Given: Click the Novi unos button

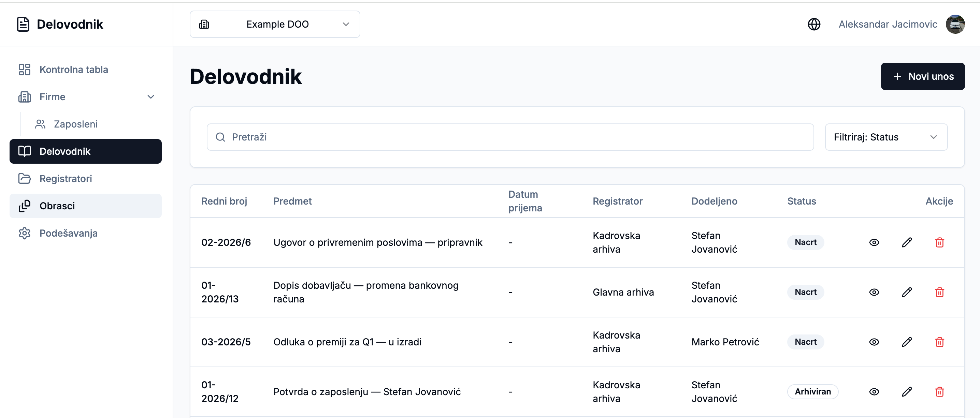Looking at the screenshot, I should click(923, 76).
